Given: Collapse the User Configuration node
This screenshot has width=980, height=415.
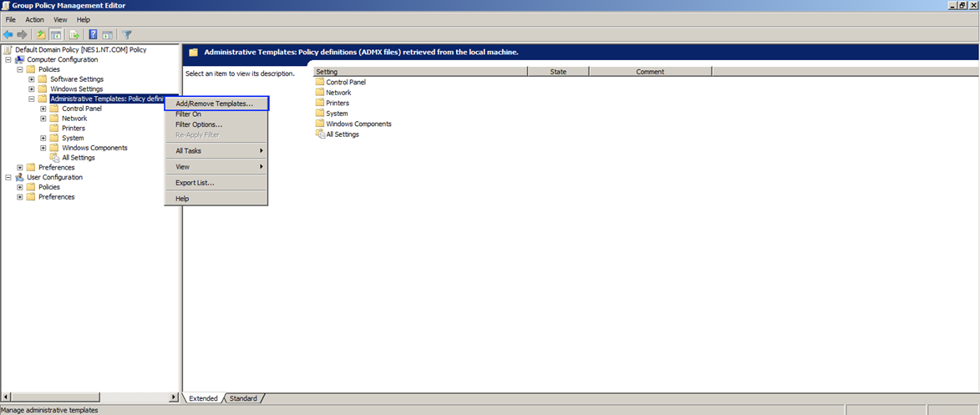Looking at the screenshot, I should tap(8, 177).
